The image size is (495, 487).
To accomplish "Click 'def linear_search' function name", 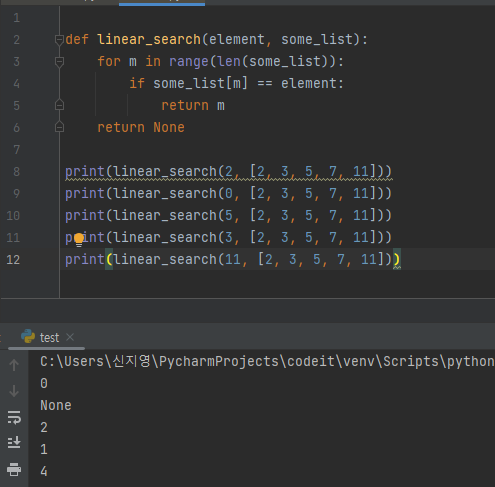I will pos(149,40).
